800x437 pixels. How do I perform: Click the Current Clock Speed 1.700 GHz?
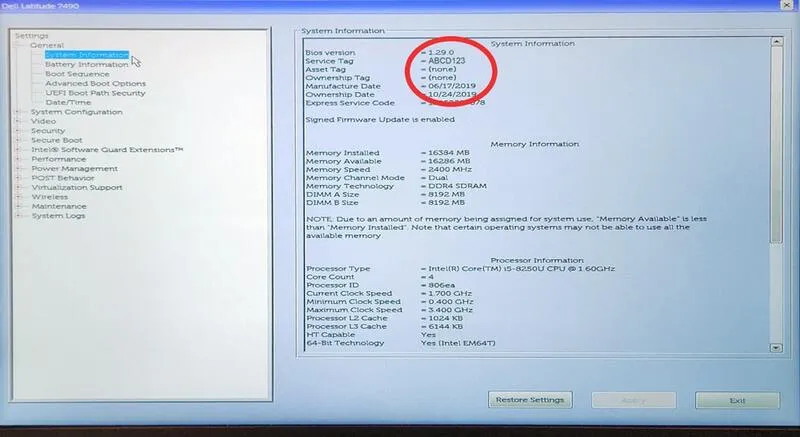pyautogui.click(x=450, y=294)
